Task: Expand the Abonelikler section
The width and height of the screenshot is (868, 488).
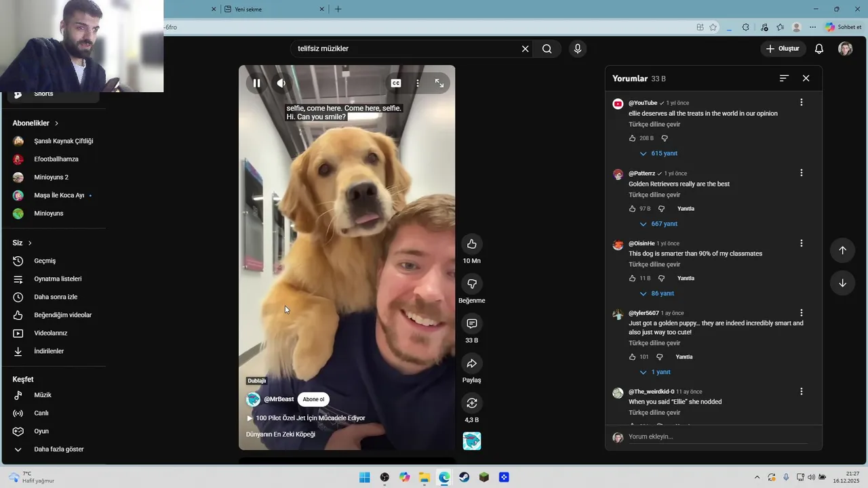Action: pos(35,123)
